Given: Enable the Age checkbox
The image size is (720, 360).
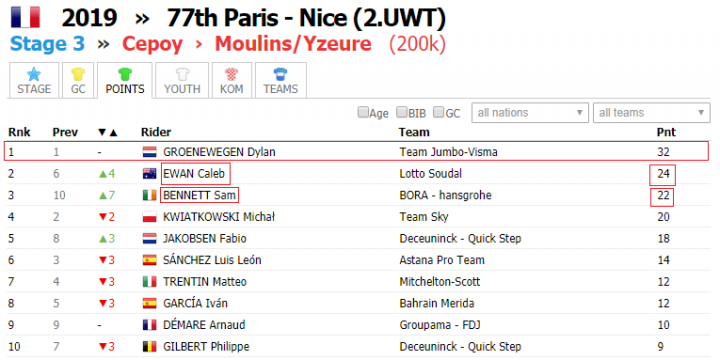Looking at the screenshot, I should coord(363,112).
